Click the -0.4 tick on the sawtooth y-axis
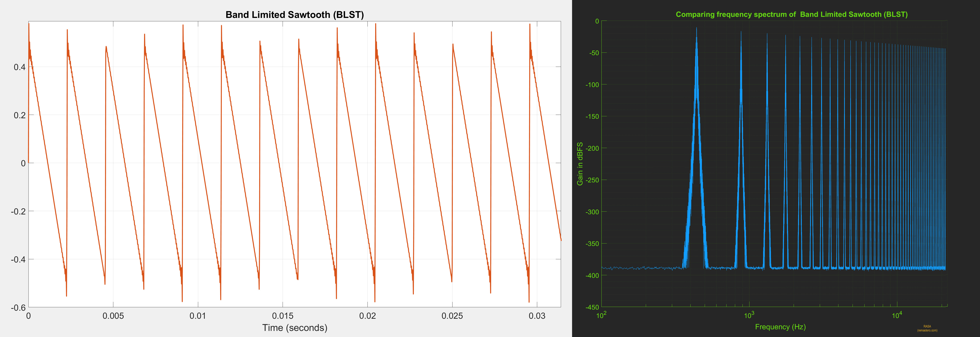The image size is (980, 337). (x=18, y=259)
